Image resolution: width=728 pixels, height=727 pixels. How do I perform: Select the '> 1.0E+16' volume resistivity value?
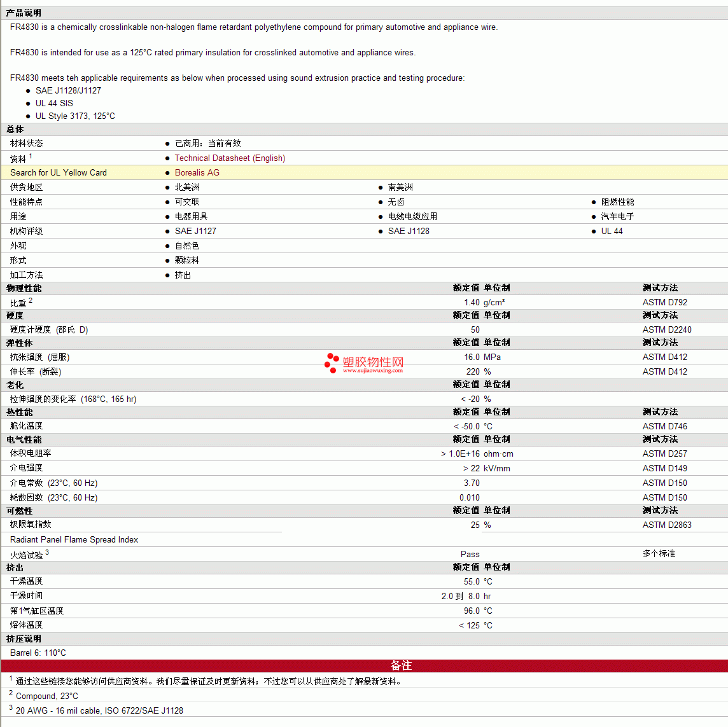click(460, 454)
